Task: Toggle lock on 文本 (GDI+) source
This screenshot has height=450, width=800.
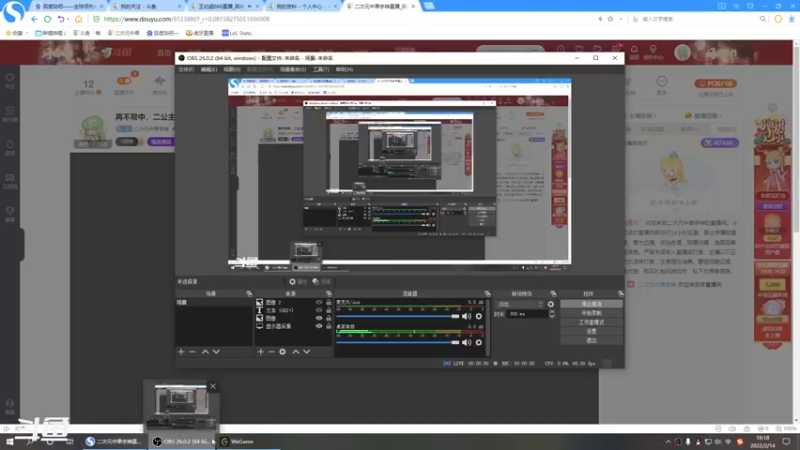Action: click(328, 310)
